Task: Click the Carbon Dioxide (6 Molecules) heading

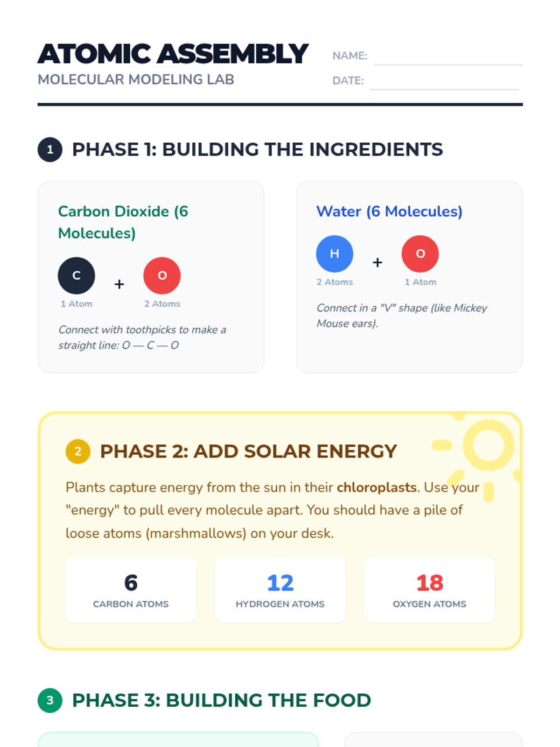Action: (x=123, y=222)
